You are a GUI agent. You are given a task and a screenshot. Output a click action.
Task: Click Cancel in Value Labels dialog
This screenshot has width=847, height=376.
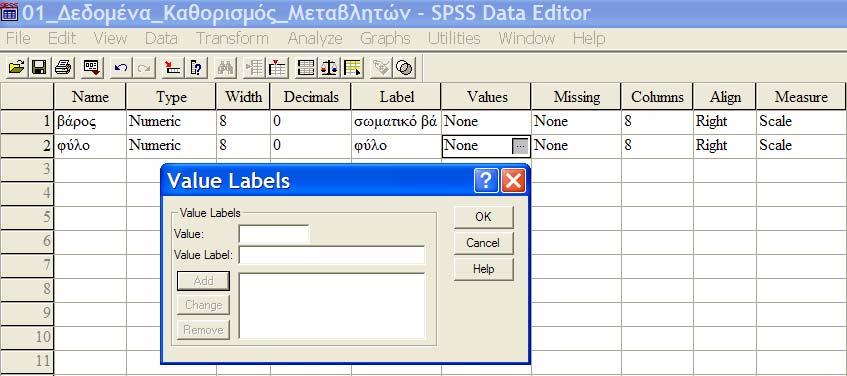(483, 243)
